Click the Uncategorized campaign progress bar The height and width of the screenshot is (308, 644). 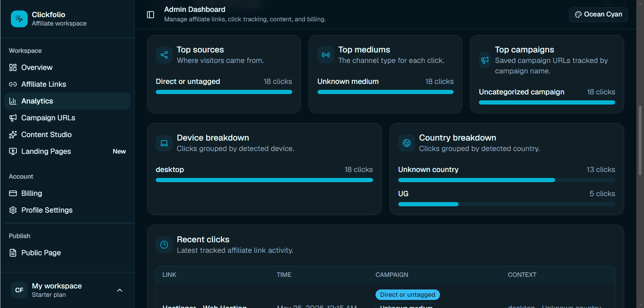click(547, 102)
